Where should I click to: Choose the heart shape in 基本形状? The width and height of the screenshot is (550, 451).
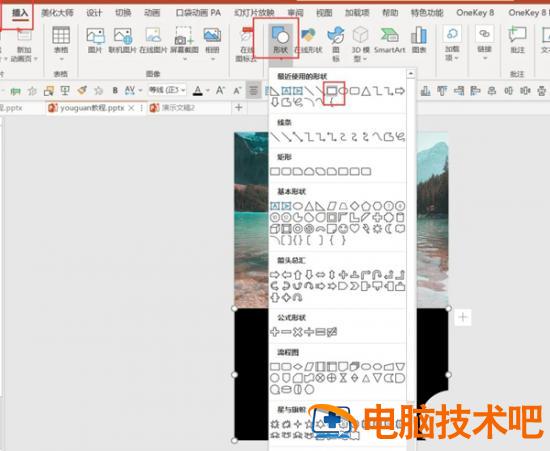pyautogui.click(x=355, y=229)
